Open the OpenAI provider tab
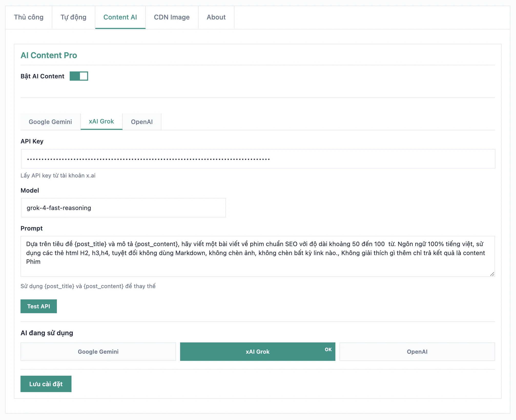516x420 pixels. [x=142, y=122]
